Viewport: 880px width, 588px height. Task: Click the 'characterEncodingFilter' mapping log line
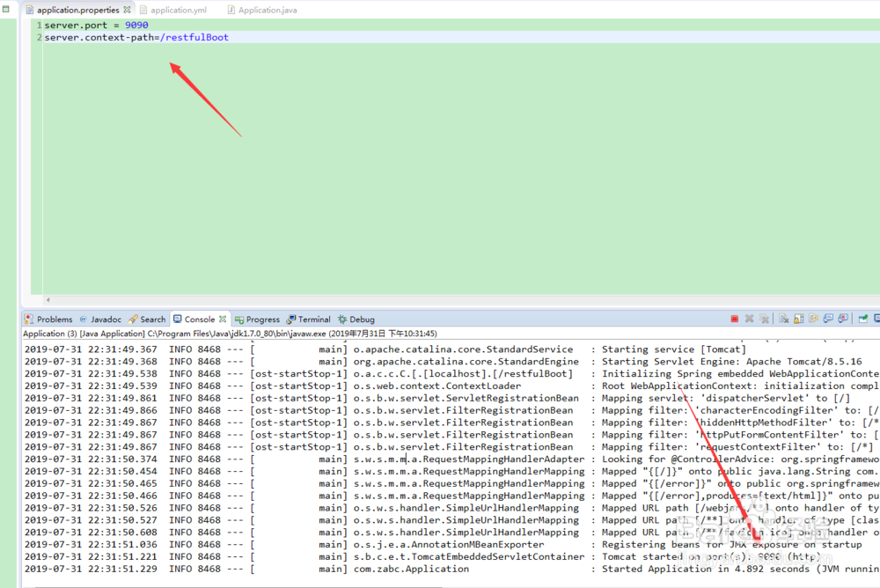(x=741, y=410)
